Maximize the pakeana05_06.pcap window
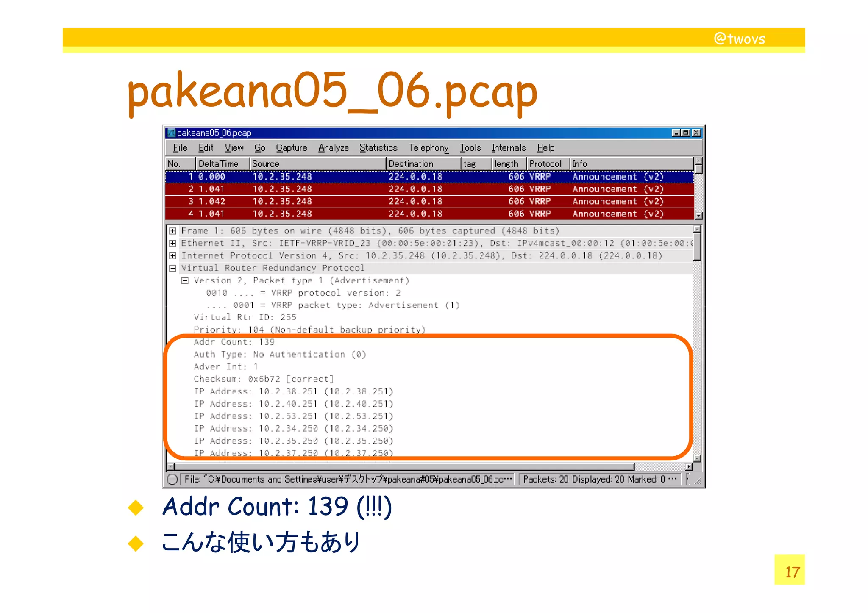868x613 pixels. point(686,133)
